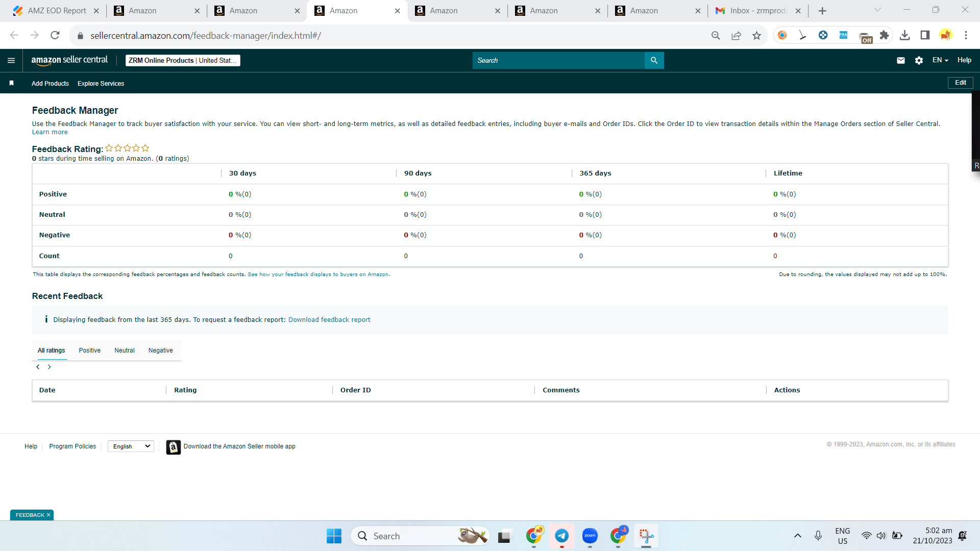Click Explore Services in the favorites bar

click(x=101, y=84)
